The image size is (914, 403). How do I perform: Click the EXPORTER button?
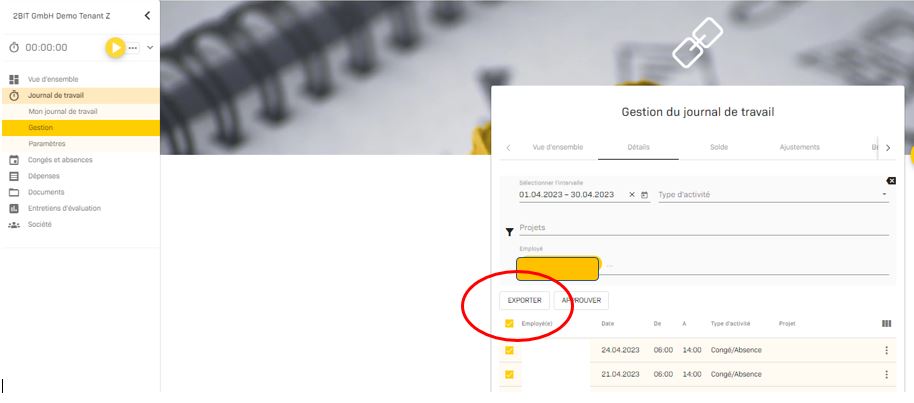(x=524, y=300)
